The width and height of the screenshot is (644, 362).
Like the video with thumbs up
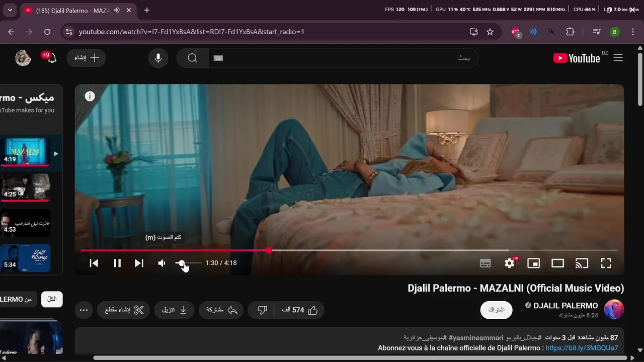pyautogui.click(x=299, y=310)
